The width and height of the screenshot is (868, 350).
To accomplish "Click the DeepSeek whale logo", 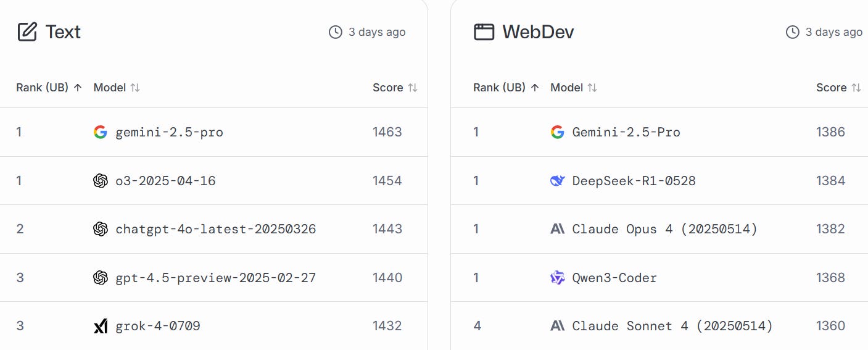I will (557, 180).
